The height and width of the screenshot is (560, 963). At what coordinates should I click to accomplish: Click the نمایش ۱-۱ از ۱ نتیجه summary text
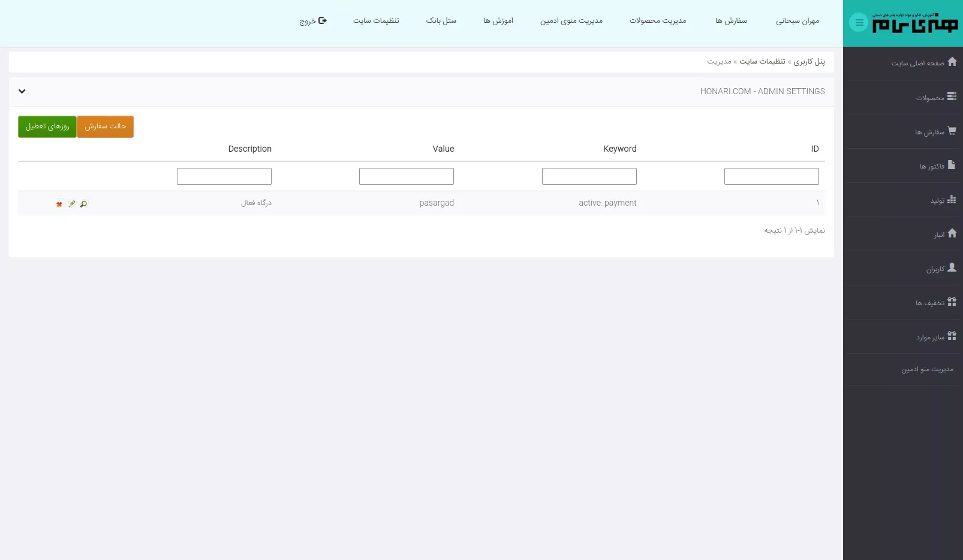pyautogui.click(x=795, y=230)
